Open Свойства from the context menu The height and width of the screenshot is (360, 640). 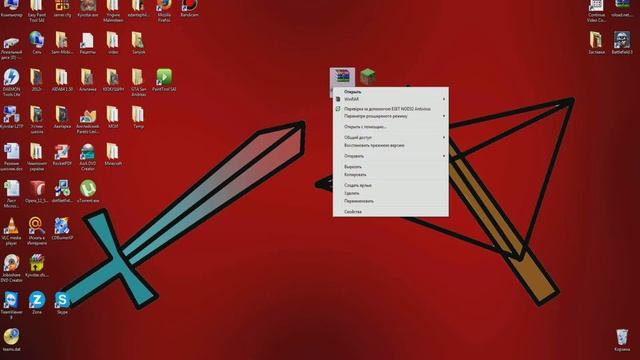click(353, 212)
